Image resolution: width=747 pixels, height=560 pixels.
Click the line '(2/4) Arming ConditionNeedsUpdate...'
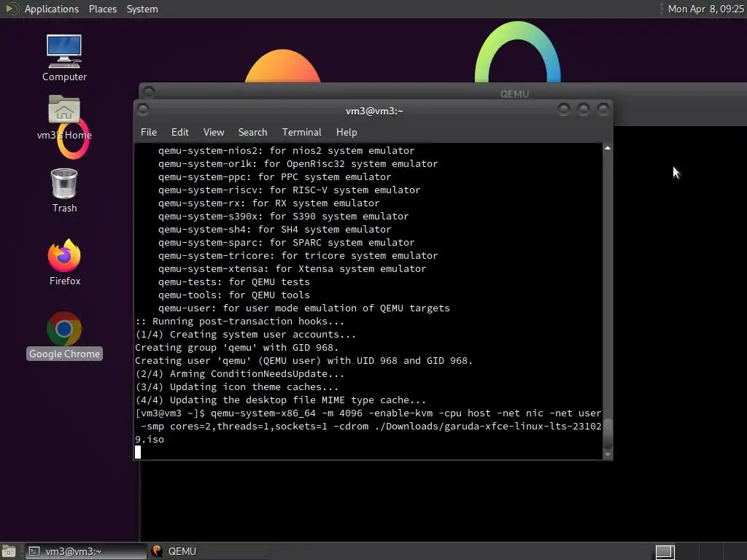(x=239, y=374)
